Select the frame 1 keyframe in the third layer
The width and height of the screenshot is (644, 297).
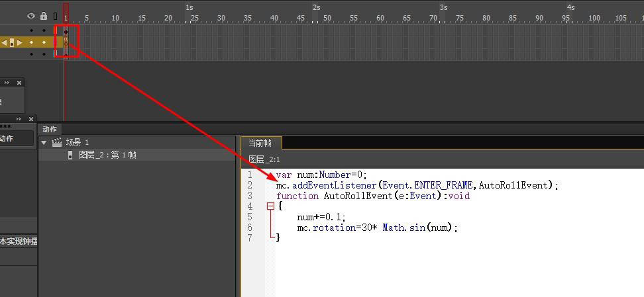(66, 54)
